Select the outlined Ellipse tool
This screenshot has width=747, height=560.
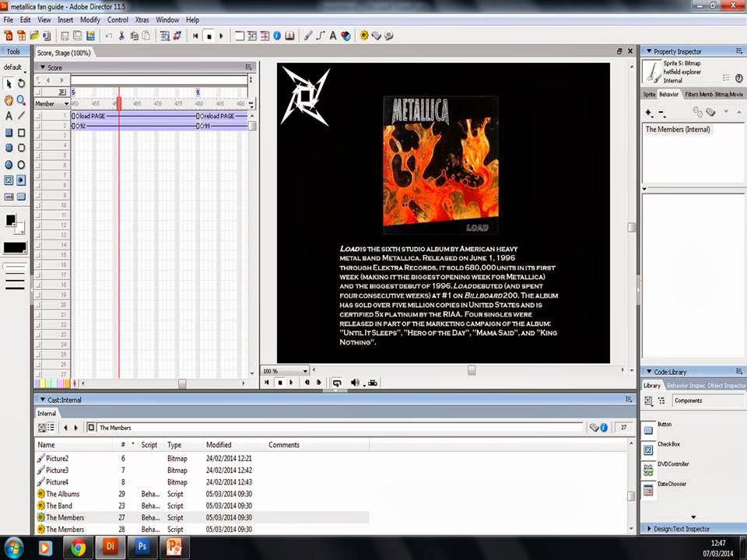(x=22, y=165)
